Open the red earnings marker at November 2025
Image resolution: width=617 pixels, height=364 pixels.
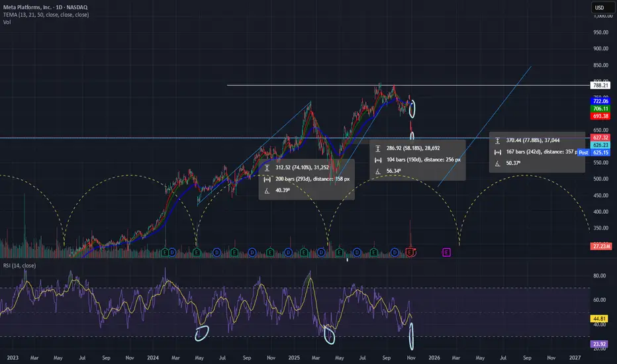tap(410, 252)
